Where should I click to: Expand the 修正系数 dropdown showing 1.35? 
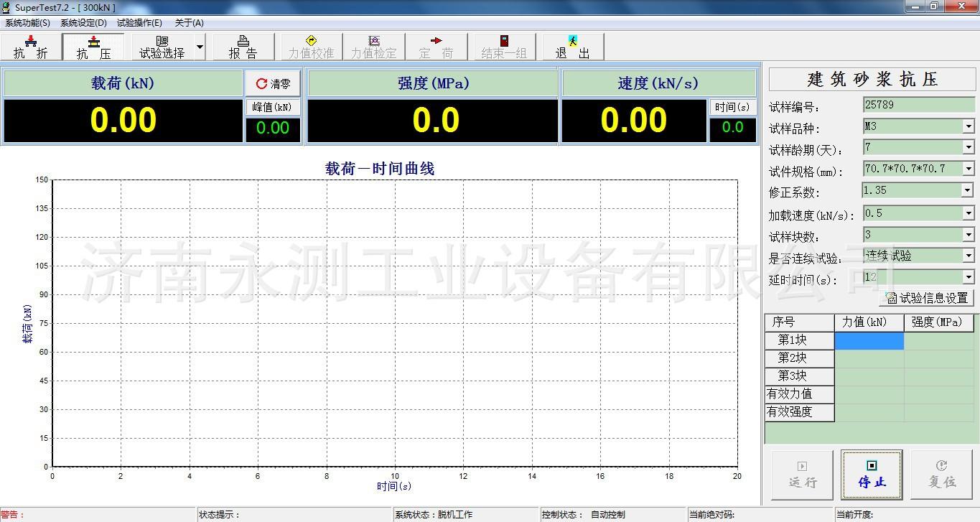pos(966,191)
